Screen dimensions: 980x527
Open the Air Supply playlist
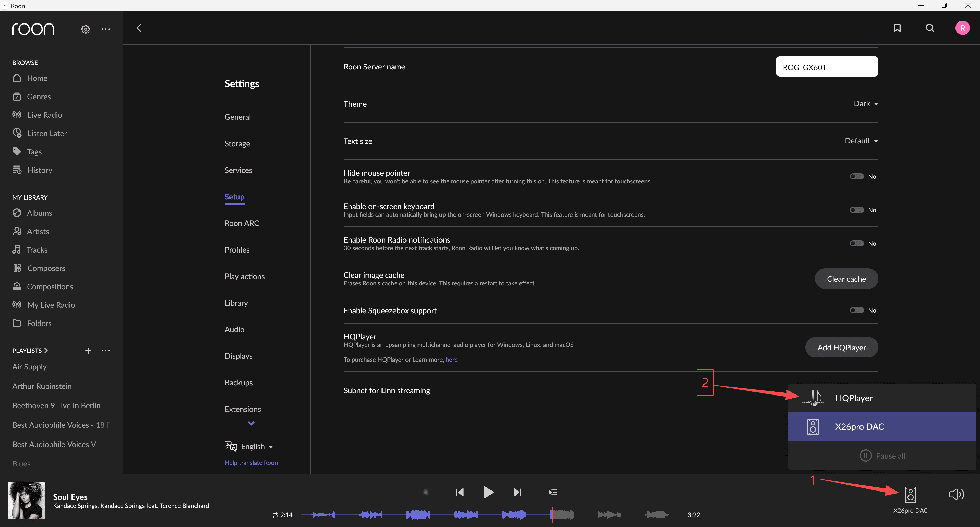click(29, 367)
